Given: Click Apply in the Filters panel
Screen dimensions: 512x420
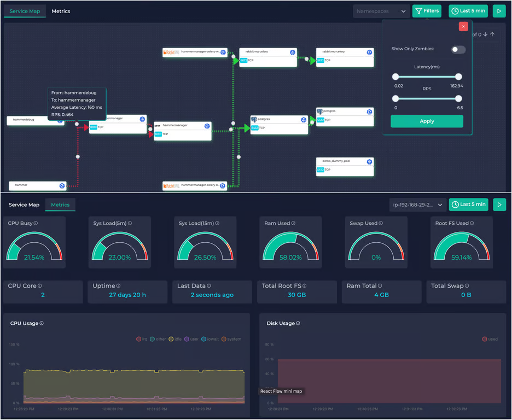Looking at the screenshot, I should point(427,121).
